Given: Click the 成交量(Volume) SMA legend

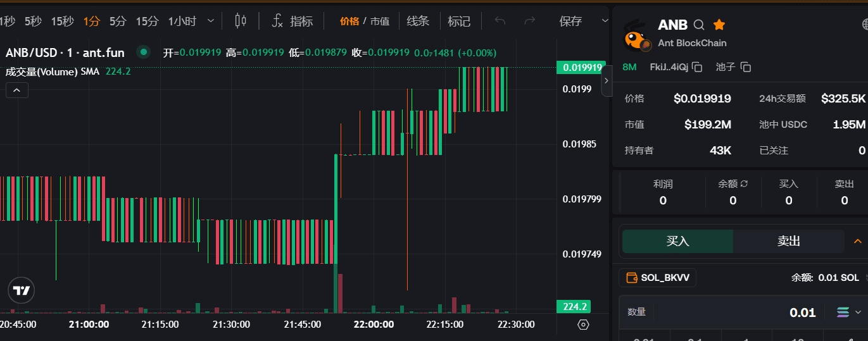Looking at the screenshot, I should coord(52,71).
